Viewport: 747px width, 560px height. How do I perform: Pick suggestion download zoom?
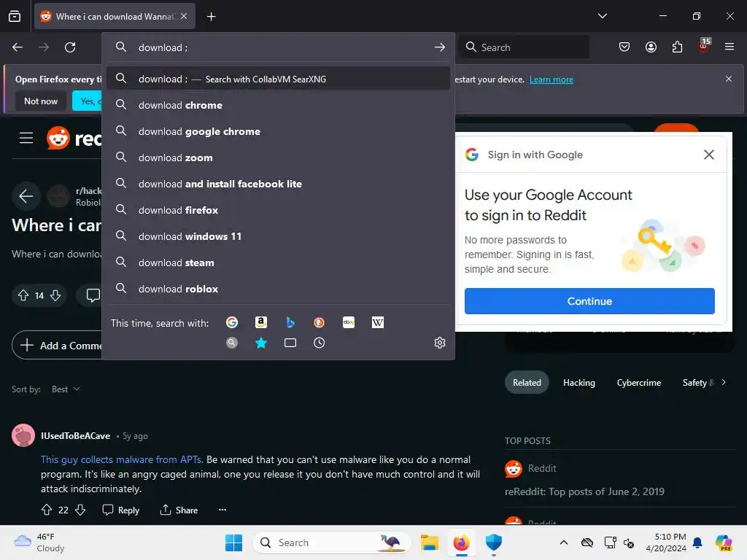[x=278, y=157]
